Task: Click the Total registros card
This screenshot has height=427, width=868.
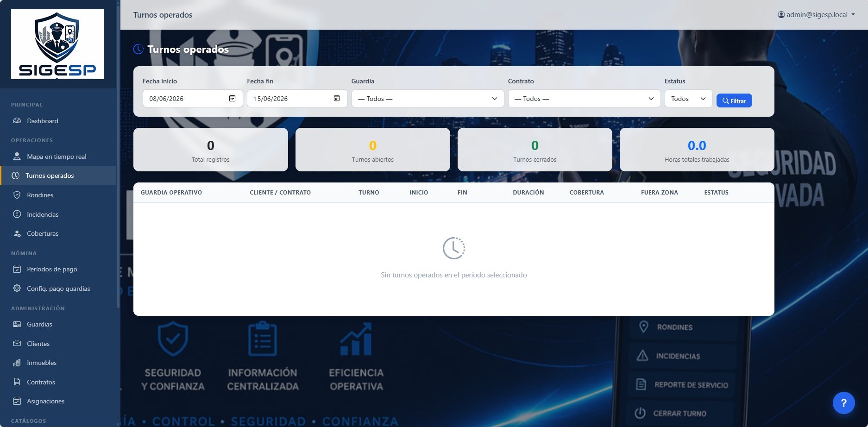Action: (211, 150)
